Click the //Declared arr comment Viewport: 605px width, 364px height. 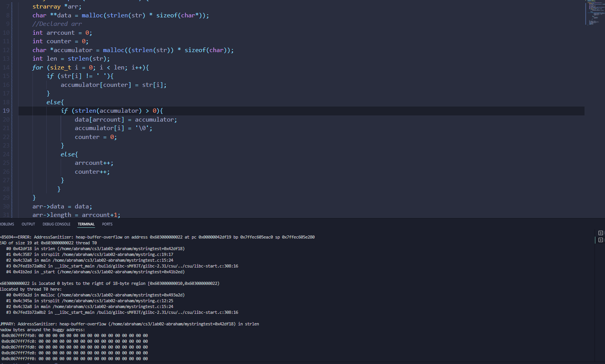57,24
